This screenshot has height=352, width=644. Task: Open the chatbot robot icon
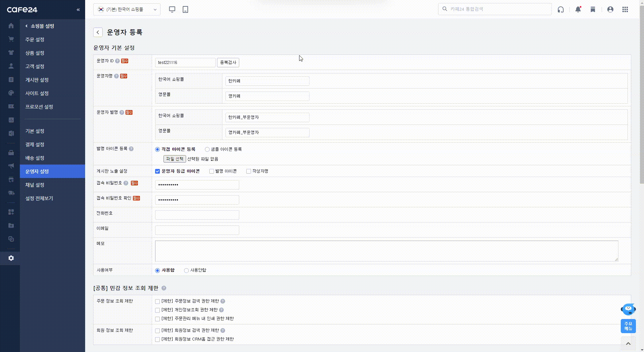point(628,309)
